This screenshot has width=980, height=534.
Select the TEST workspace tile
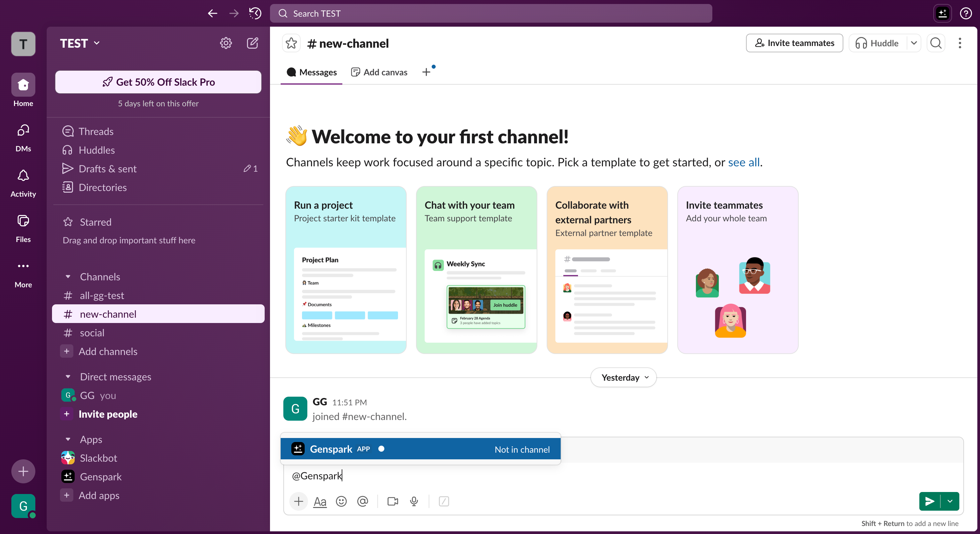pos(23,44)
